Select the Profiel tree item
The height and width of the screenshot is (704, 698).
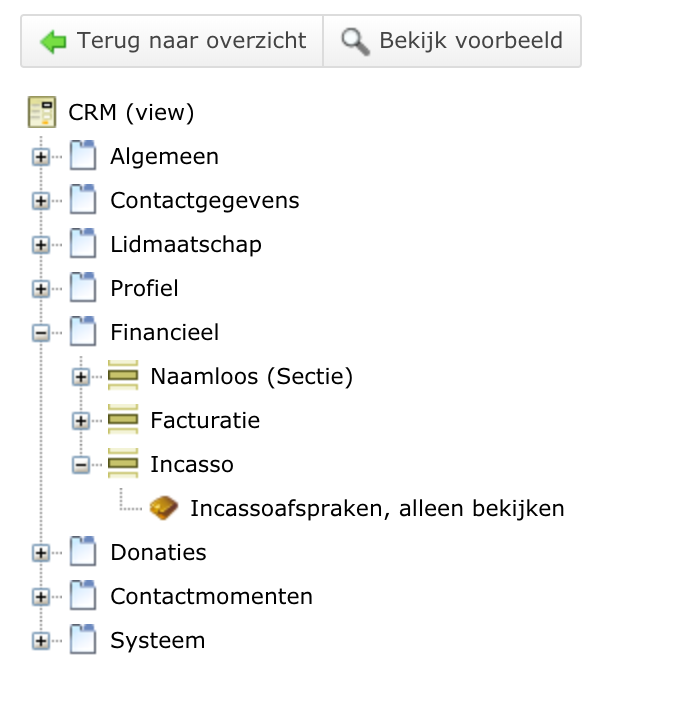144,288
